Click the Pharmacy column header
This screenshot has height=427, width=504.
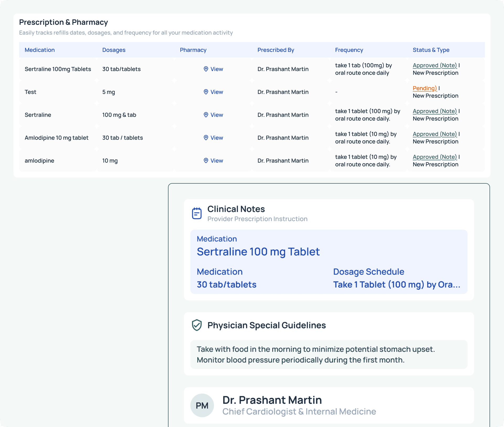[x=193, y=50]
